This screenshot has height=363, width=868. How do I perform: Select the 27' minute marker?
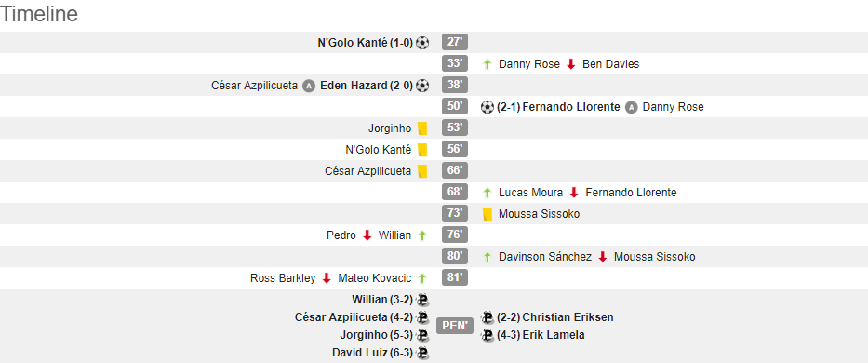pyautogui.click(x=455, y=42)
